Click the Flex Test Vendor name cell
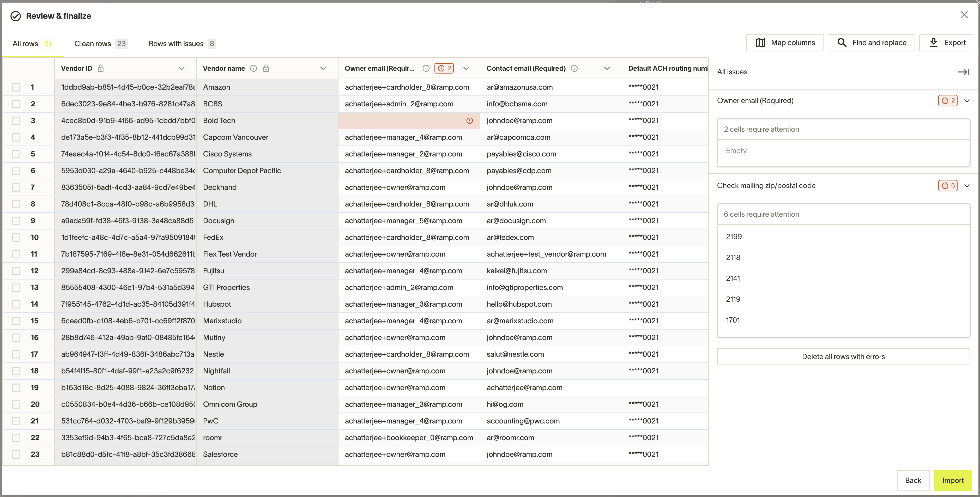This screenshot has height=497, width=980. click(267, 254)
